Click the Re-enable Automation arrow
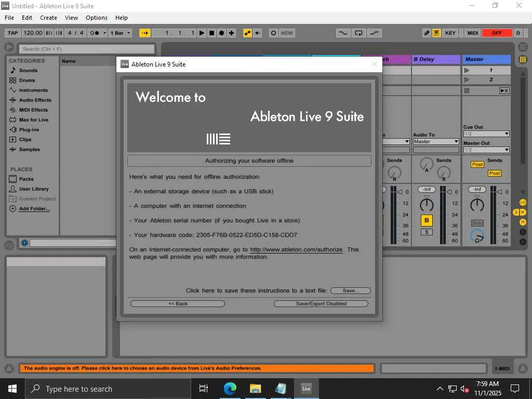The image size is (532, 399). pyautogui.click(x=258, y=33)
